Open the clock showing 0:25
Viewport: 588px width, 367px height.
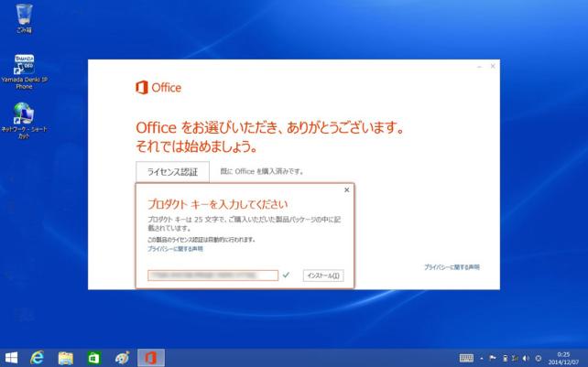563,358
